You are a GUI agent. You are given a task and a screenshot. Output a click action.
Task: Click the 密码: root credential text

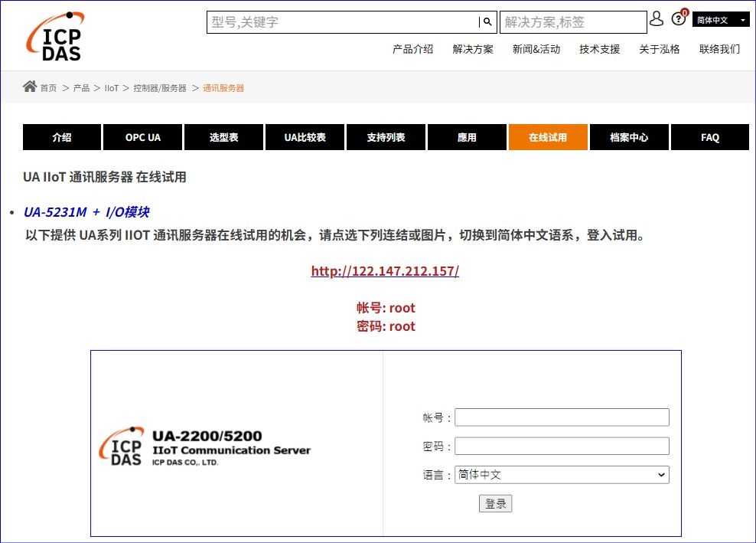tap(386, 326)
